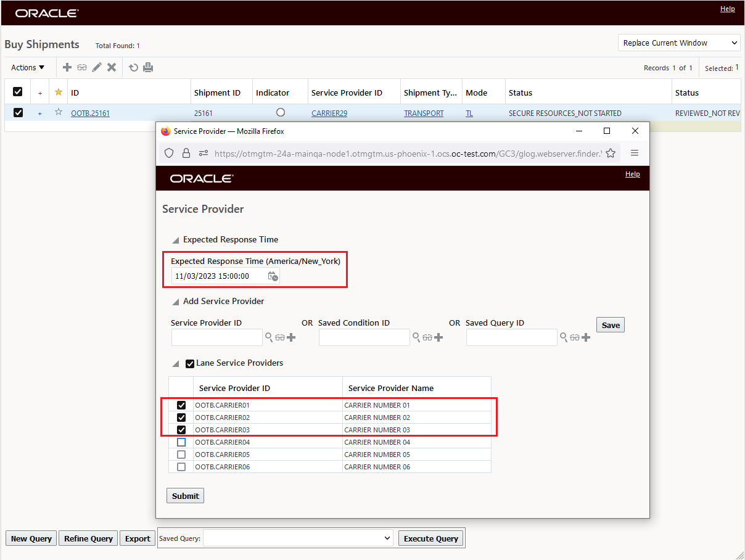The height and width of the screenshot is (560, 745).
Task: Click the plus icon next to Saved Condition ID
Action: (438, 337)
